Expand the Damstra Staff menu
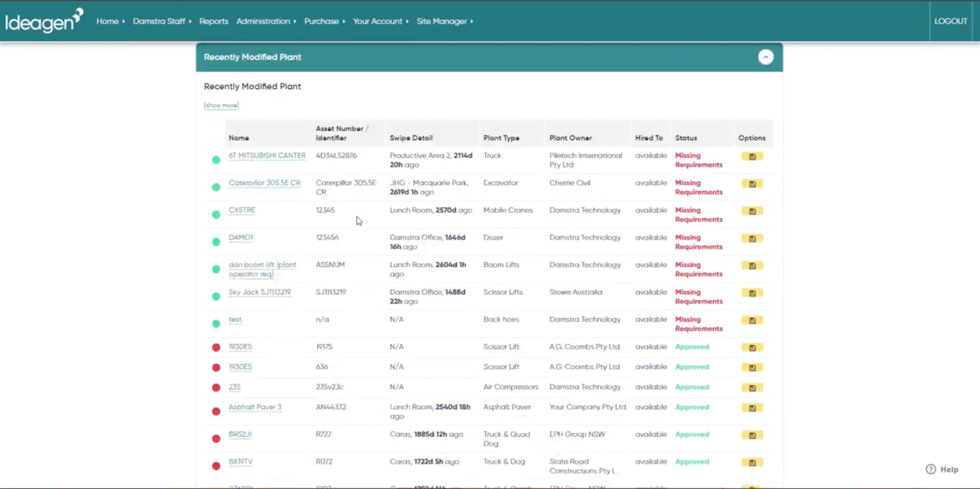The image size is (980, 489). [162, 21]
